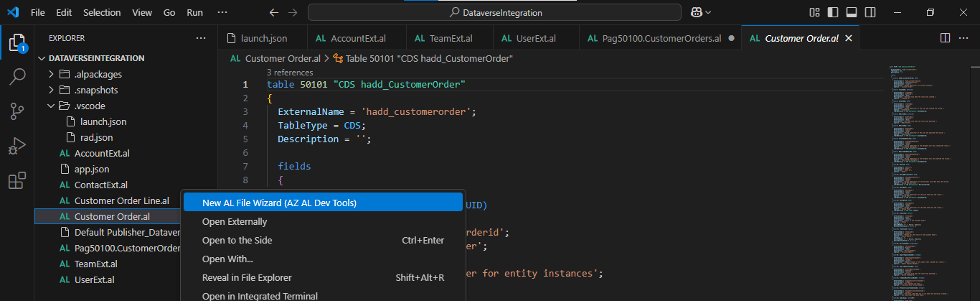Click the Explorer files icon
980x301 pixels.
17,42
